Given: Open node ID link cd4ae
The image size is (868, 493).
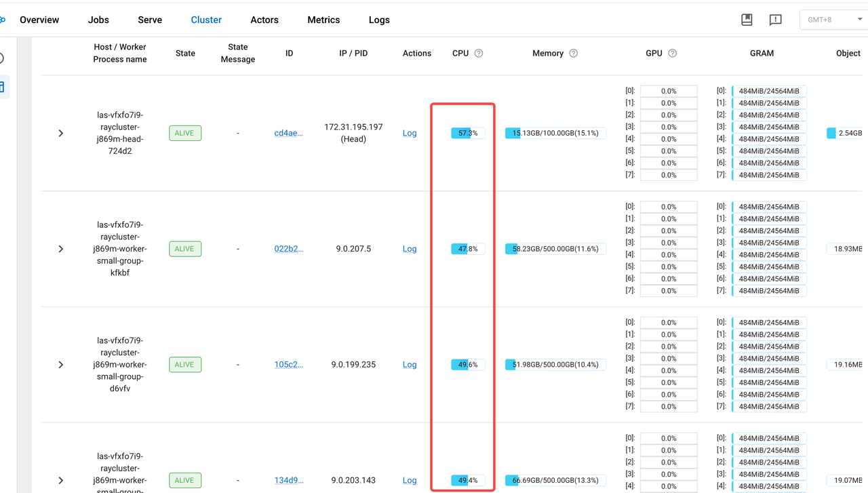Looking at the screenshot, I should [x=289, y=133].
